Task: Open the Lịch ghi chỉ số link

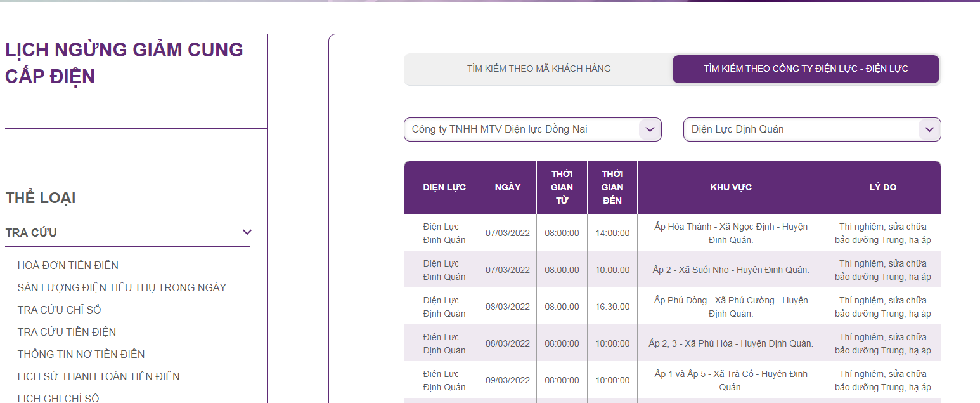Action: [x=58, y=398]
